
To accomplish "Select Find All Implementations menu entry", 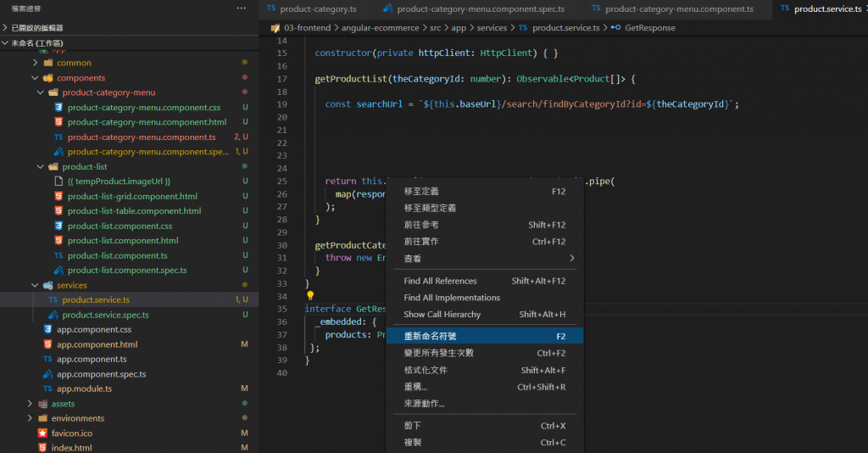I will 485,298.
